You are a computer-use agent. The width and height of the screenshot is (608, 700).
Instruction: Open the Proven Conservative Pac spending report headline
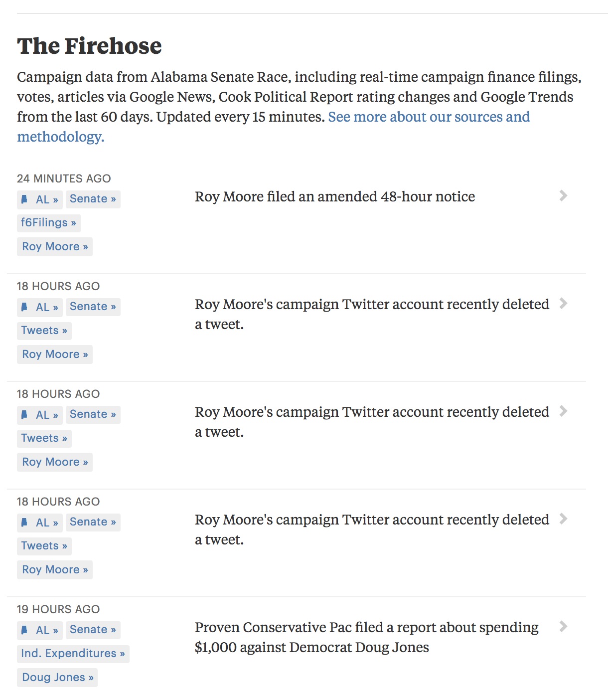pyautogui.click(x=366, y=637)
